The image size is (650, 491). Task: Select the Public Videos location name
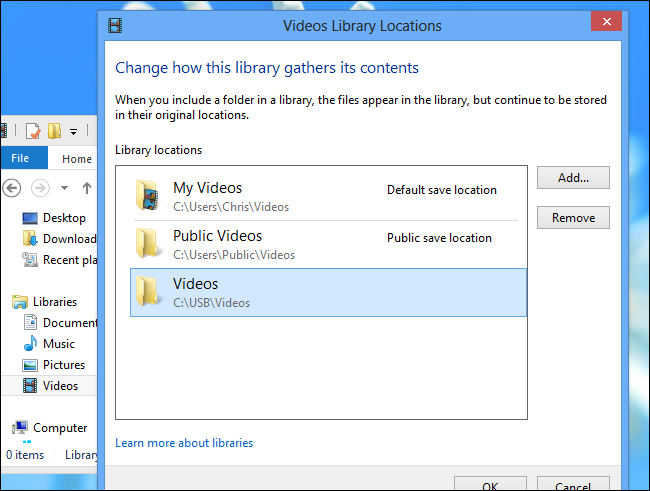click(x=218, y=236)
